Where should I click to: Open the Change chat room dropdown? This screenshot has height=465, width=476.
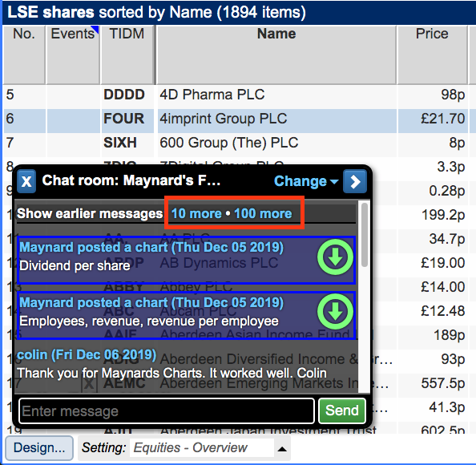[306, 181]
